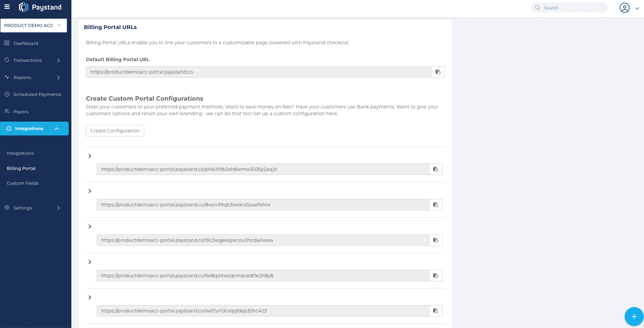Click the Default Billing Portal URL label
This screenshot has height=328, width=644.
coord(118,59)
